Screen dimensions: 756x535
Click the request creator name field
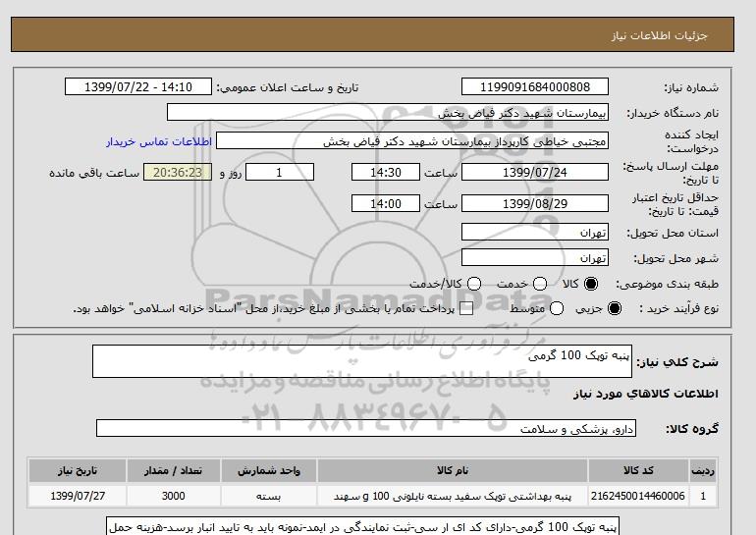tap(412, 141)
